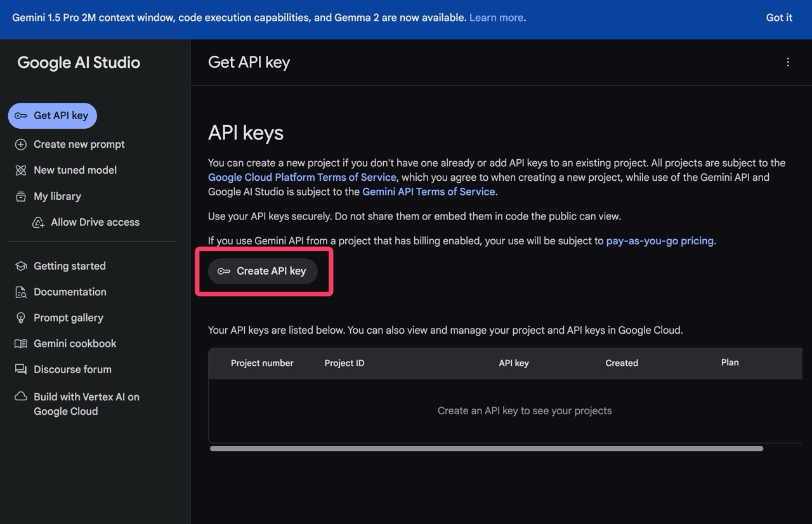This screenshot has width=812, height=524.
Task: Click the Allow Drive access icon
Action: pos(38,222)
